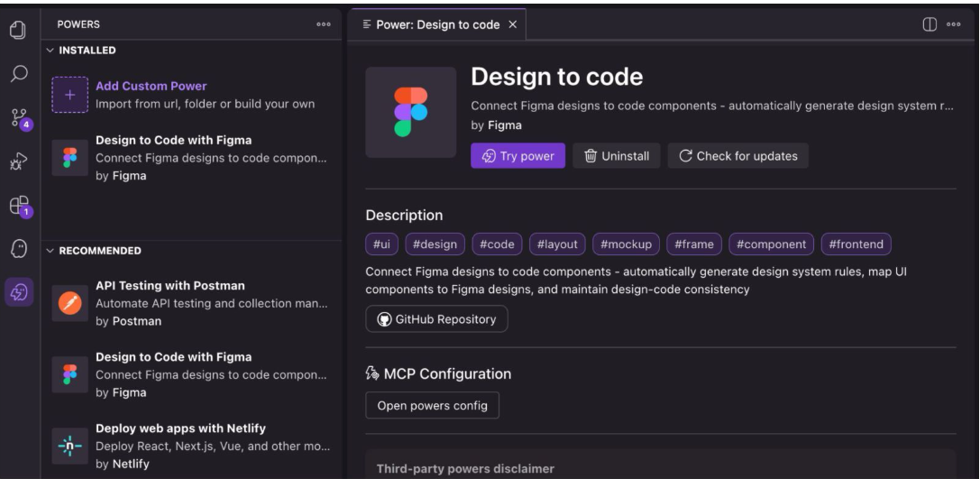Open the Run and Debug bug icon
Viewport: 980px width, 479px height.
[19, 162]
